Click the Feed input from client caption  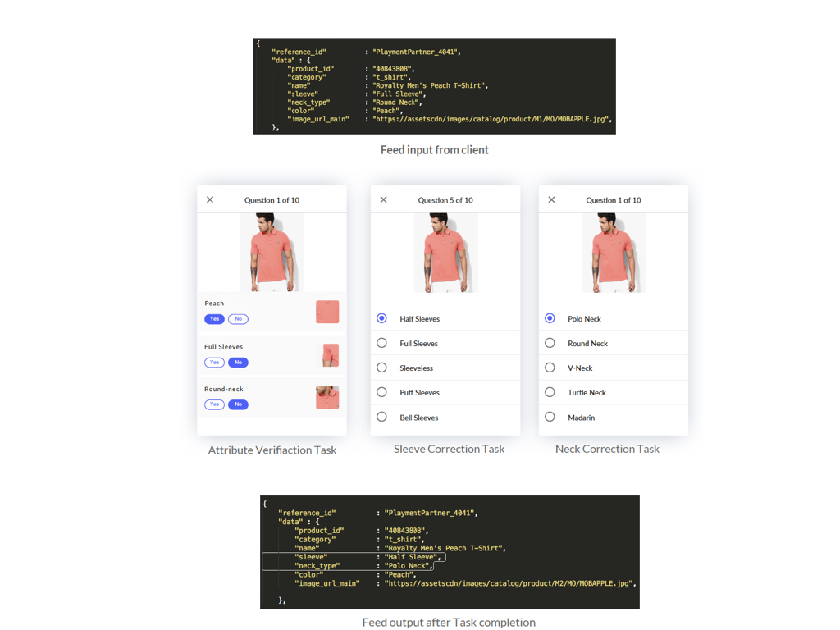tap(435, 150)
